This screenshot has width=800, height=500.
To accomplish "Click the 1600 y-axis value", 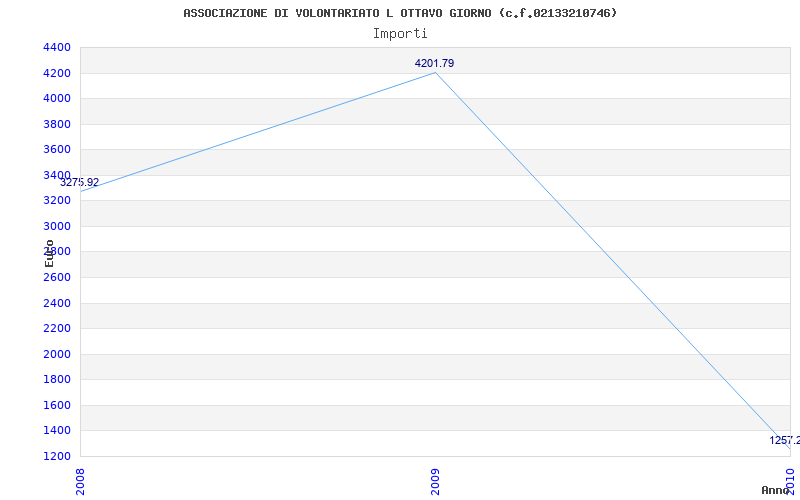I will [57, 405].
